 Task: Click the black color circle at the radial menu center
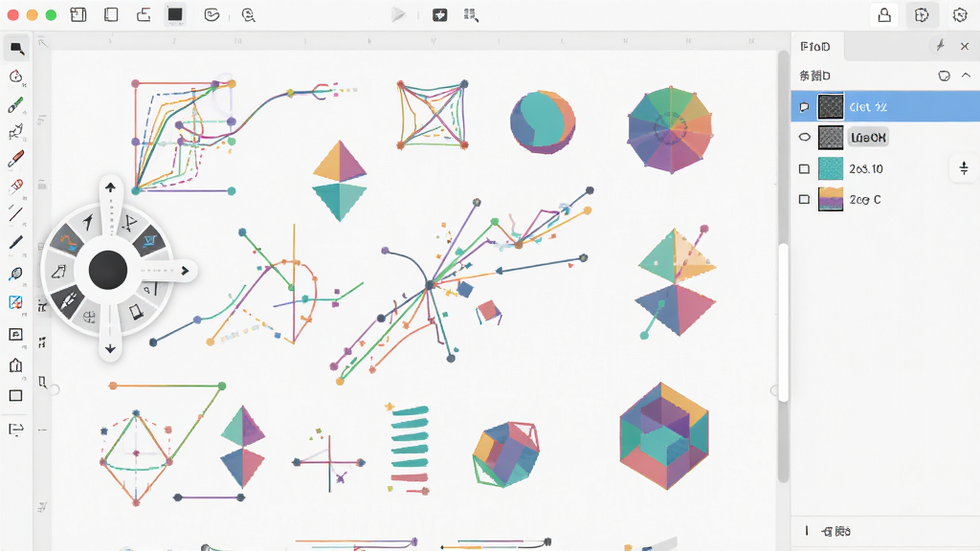[x=108, y=270]
